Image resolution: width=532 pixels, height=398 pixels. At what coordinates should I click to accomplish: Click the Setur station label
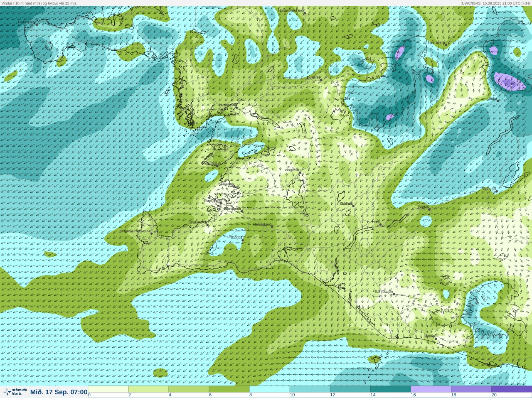[x=493, y=99]
